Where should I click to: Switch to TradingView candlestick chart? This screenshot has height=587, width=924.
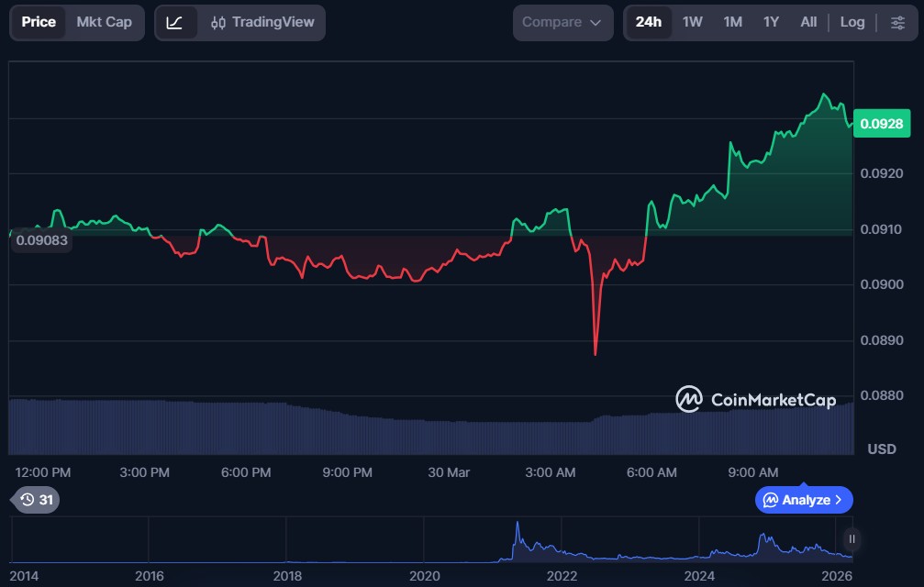(x=262, y=22)
